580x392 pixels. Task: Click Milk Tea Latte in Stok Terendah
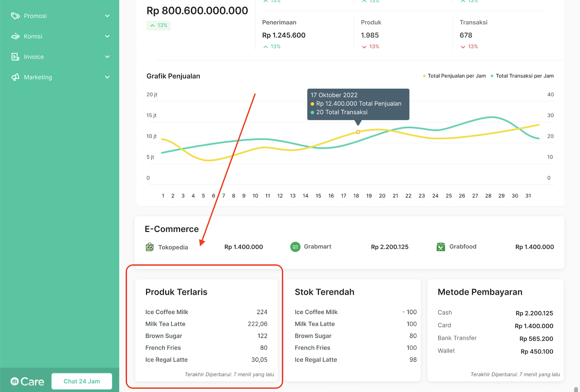(x=315, y=324)
